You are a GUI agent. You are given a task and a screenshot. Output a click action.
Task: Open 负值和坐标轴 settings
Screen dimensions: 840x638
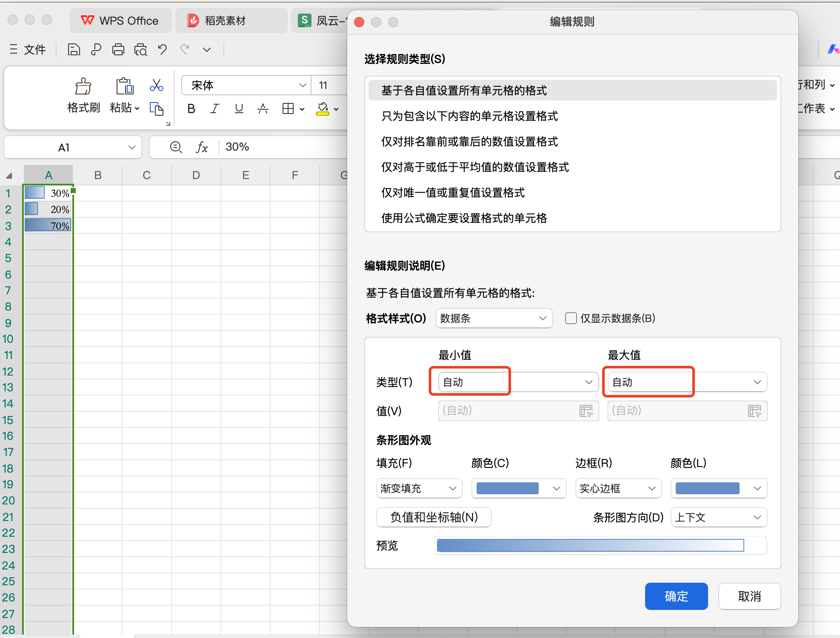click(434, 517)
